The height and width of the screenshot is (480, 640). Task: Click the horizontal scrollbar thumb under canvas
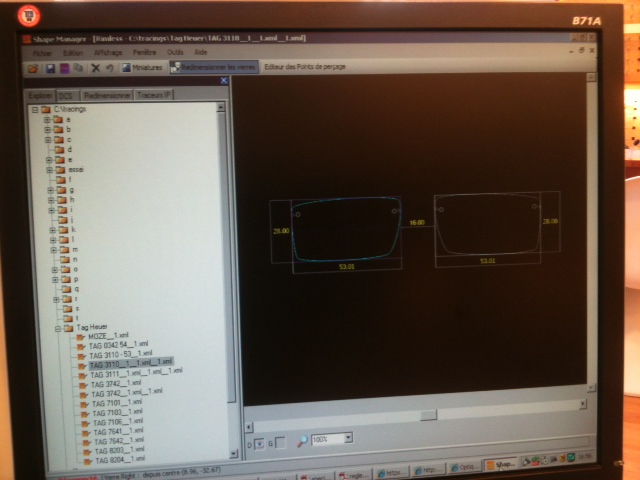[429, 415]
